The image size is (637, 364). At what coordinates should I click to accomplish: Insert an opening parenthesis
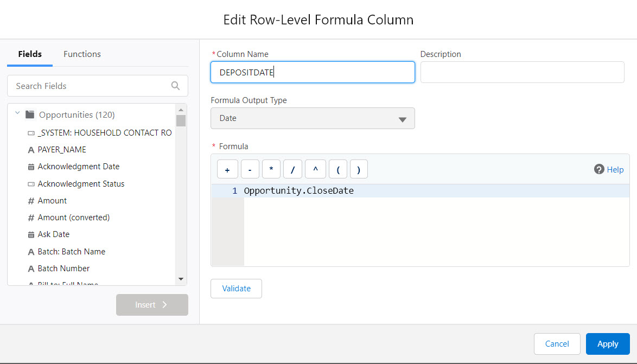tap(337, 169)
